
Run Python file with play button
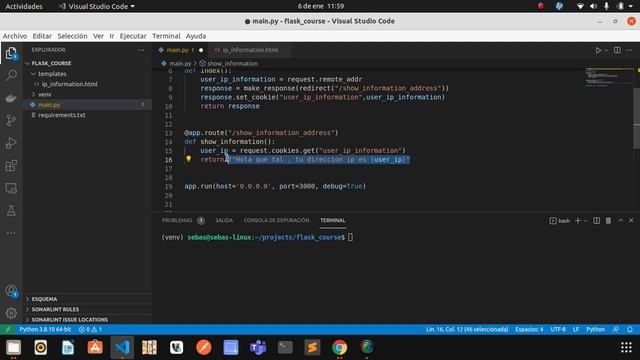click(598, 50)
